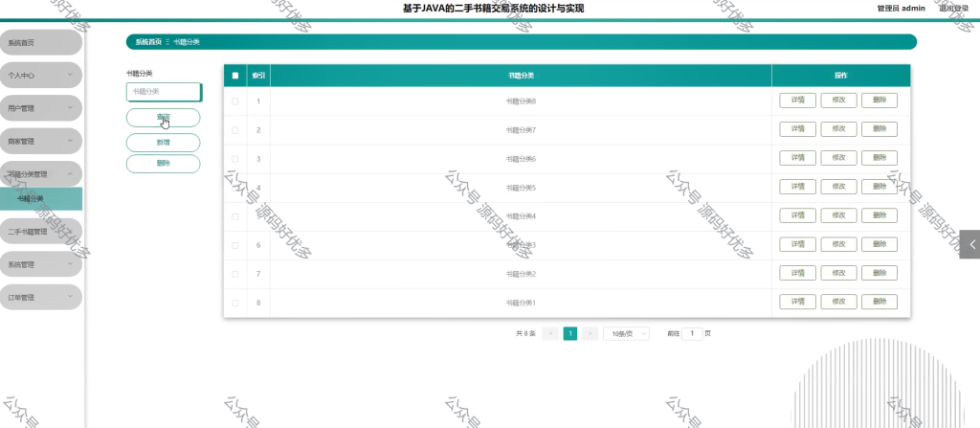Click 删除 for 书籍分类6
The width and height of the screenshot is (980, 428).
tap(880, 158)
